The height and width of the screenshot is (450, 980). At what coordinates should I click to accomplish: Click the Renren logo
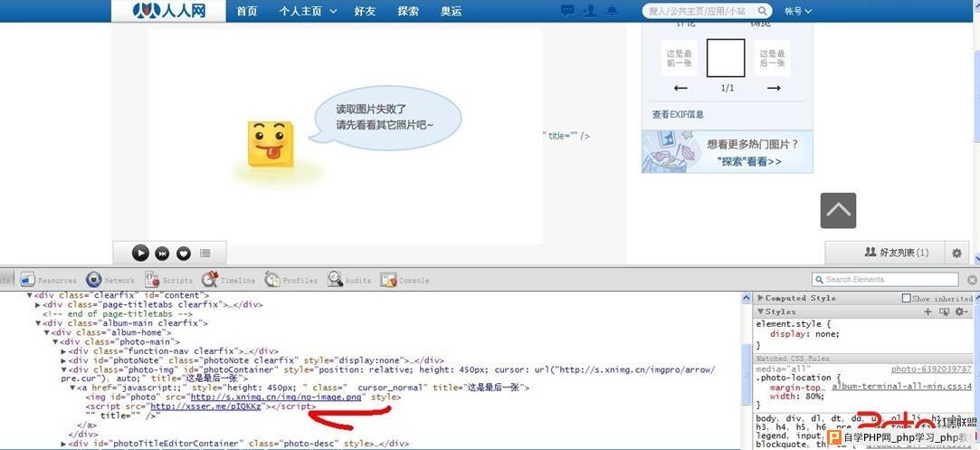(x=168, y=11)
